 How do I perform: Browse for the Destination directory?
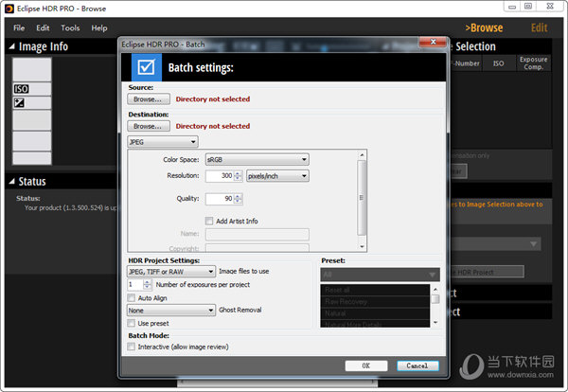(149, 126)
